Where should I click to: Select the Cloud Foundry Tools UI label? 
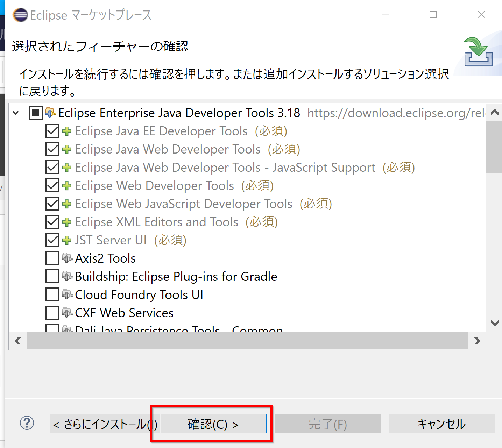pos(139,295)
